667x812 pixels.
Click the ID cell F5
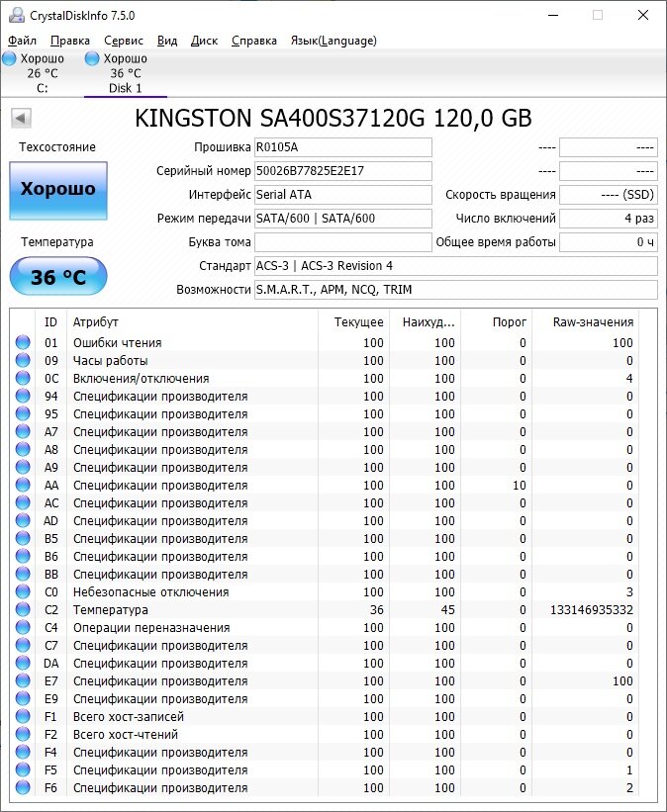[x=50, y=770]
